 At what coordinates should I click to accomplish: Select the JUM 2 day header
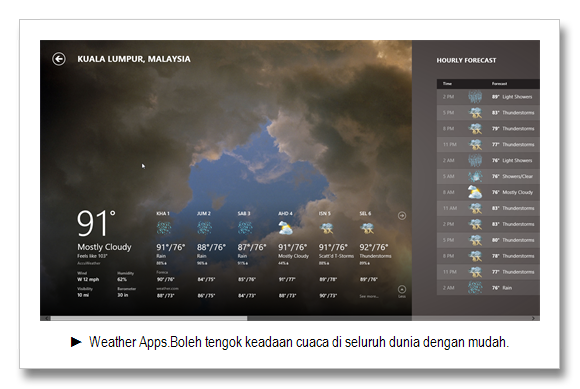203,213
